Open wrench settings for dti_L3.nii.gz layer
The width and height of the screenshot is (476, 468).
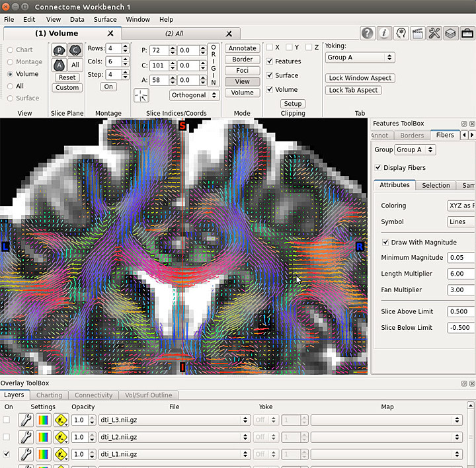(26, 420)
